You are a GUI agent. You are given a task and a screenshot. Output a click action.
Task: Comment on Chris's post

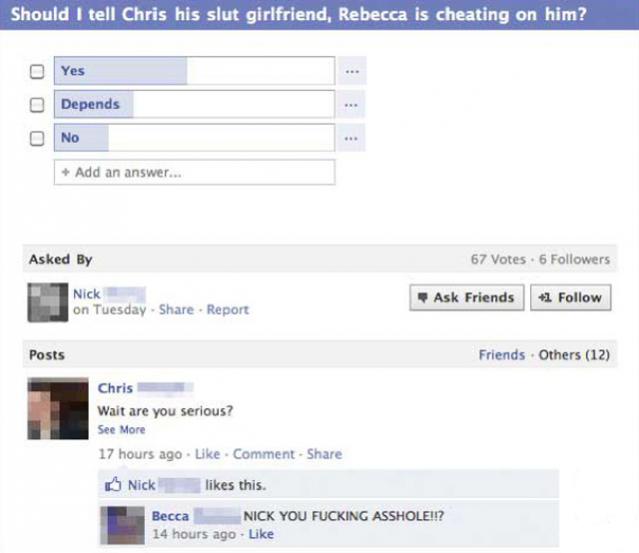(x=263, y=454)
